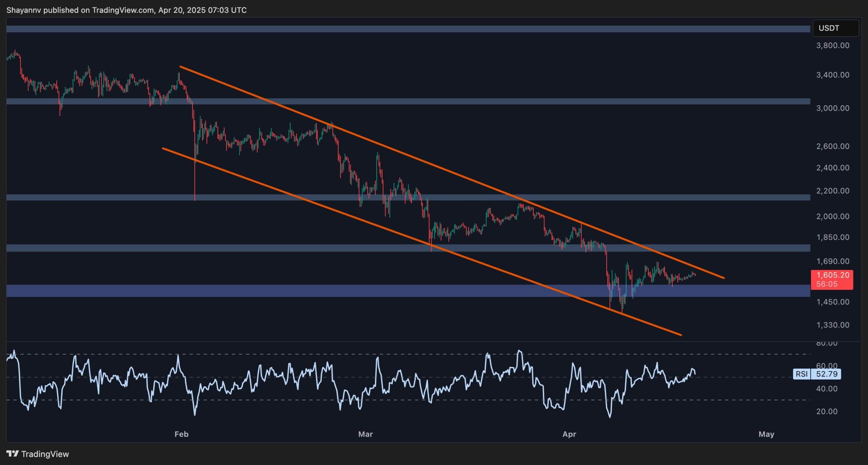Screen dimensions: 868x465
Task: Click the candle countdown timer 56:05
Action: tap(828, 284)
